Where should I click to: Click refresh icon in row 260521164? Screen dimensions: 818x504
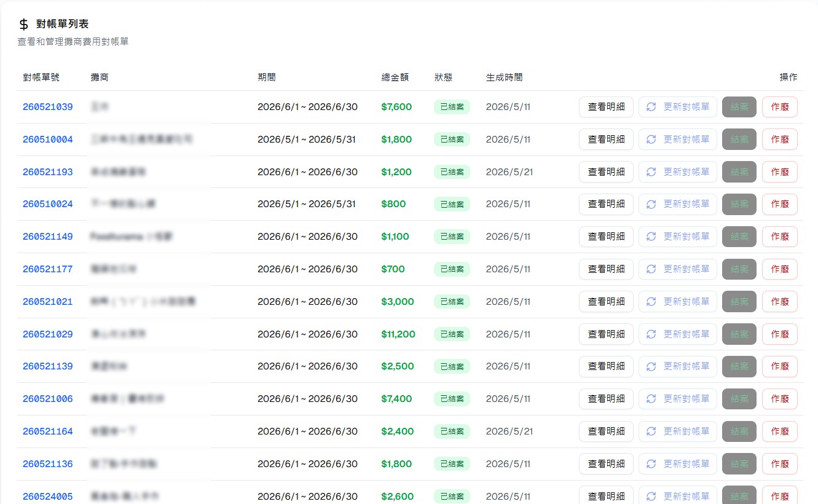[651, 431]
